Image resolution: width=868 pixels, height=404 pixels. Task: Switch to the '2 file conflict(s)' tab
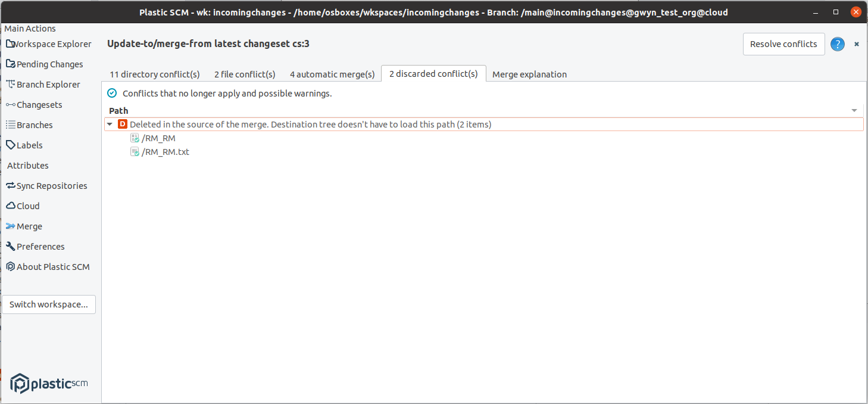point(244,74)
